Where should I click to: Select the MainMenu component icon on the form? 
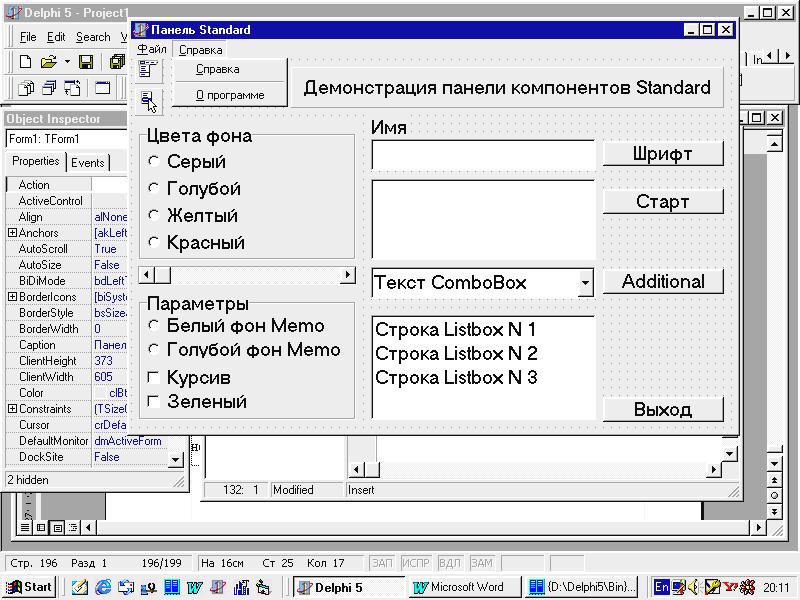click(x=148, y=70)
